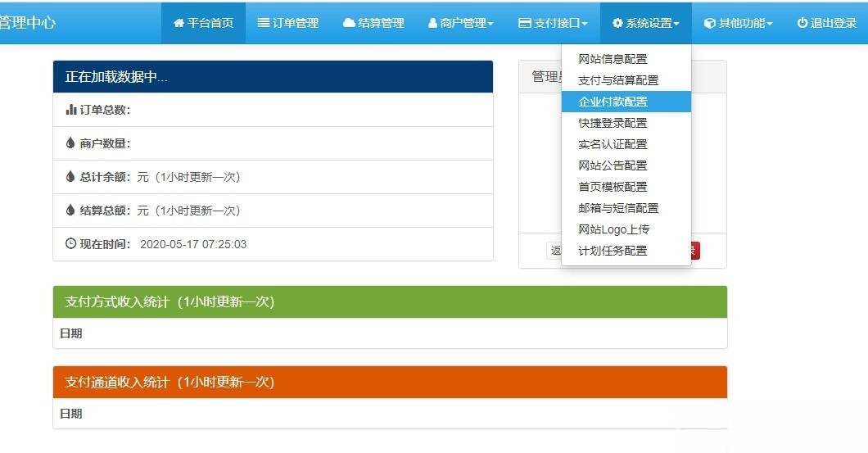Expand the 商户管理 dropdown
The image size is (868, 453).
pyautogui.click(x=460, y=23)
